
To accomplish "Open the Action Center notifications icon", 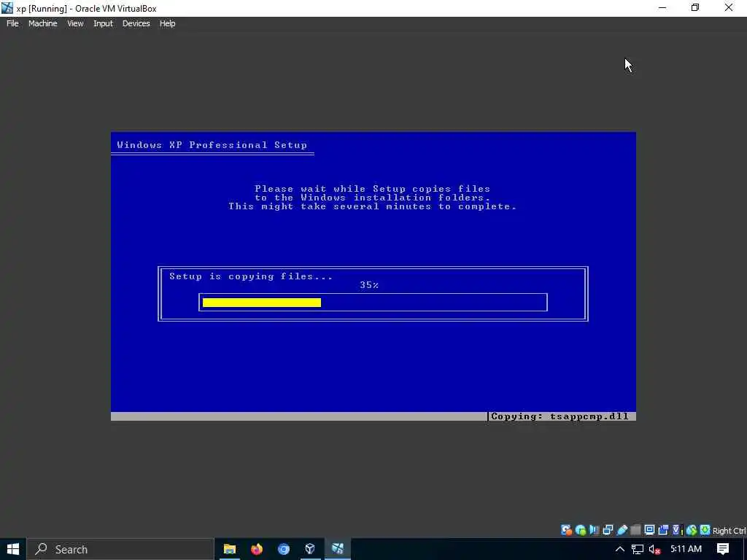I will (x=723, y=549).
